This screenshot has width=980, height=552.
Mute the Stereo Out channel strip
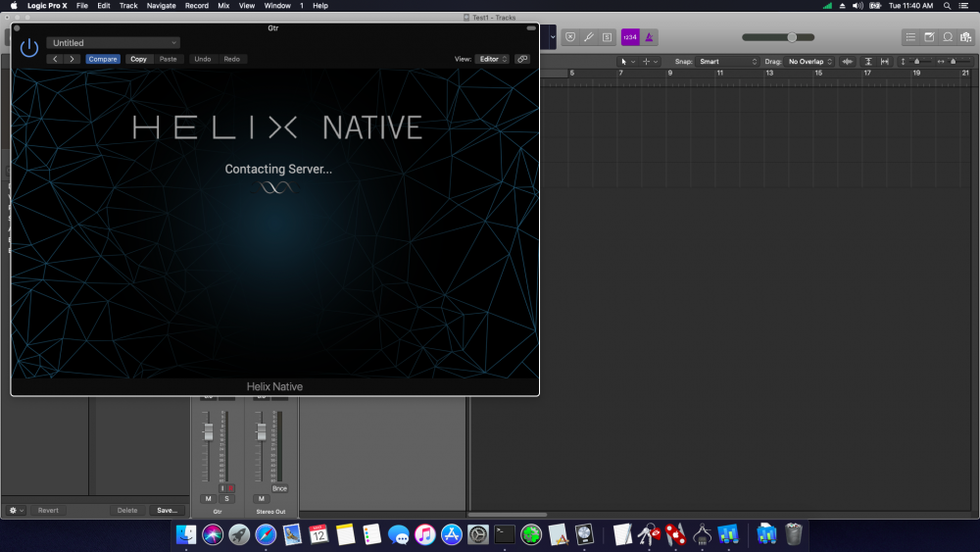262,499
